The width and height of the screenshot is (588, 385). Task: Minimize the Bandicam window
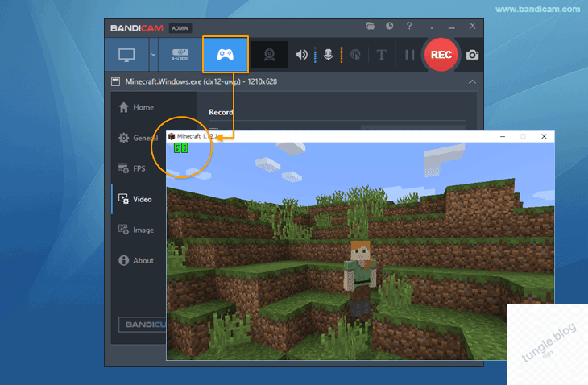click(452, 27)
